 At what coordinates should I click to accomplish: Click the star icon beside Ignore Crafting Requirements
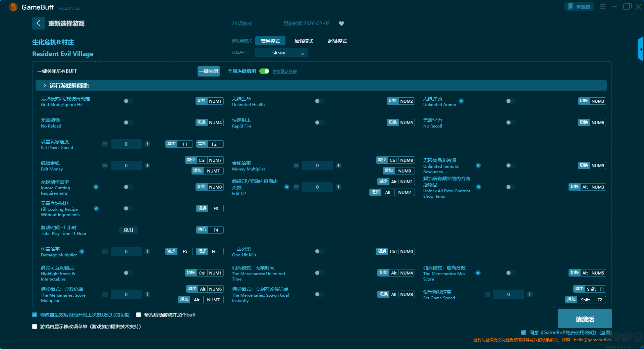pos(96,187)
